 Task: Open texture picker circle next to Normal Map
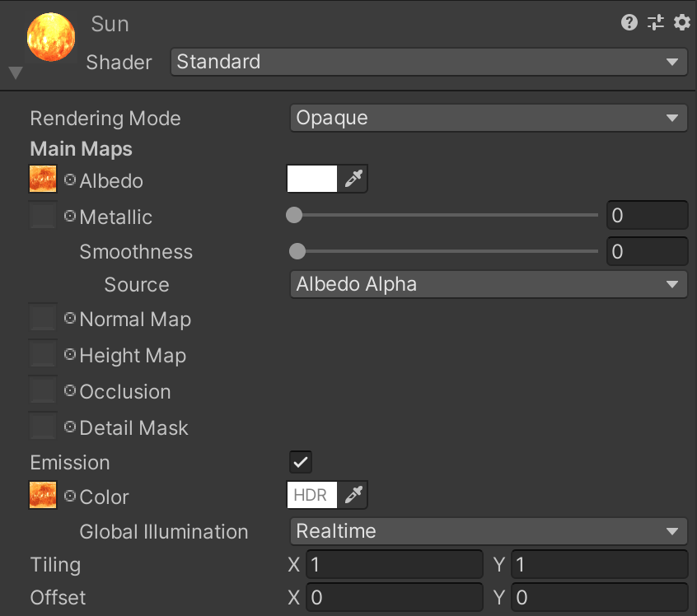pos(70,319)
